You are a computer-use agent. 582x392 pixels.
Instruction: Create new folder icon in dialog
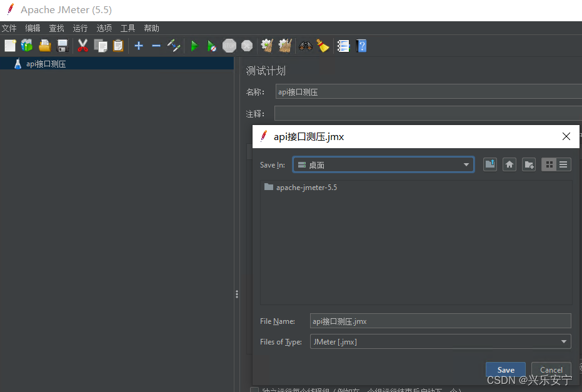(x=529, y=164)
